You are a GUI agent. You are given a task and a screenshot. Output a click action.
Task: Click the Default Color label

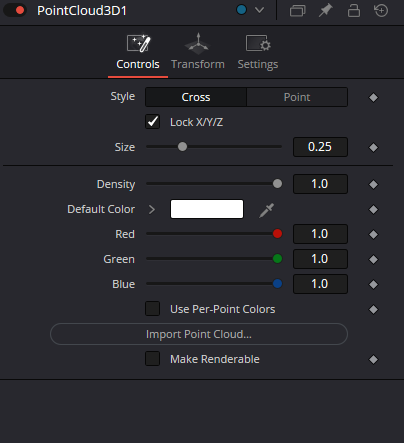pyautogui.click(x=101, y=209)
